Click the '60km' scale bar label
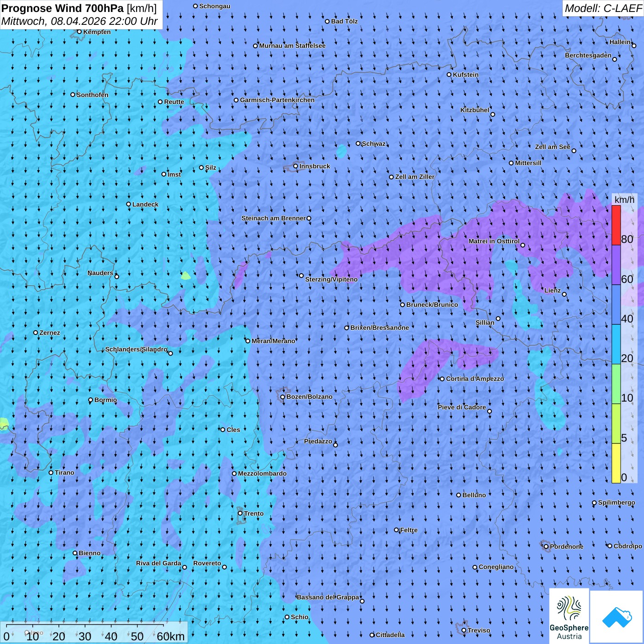Image resolution: width=644 pixels, height=644 pixels. [171, 636]
